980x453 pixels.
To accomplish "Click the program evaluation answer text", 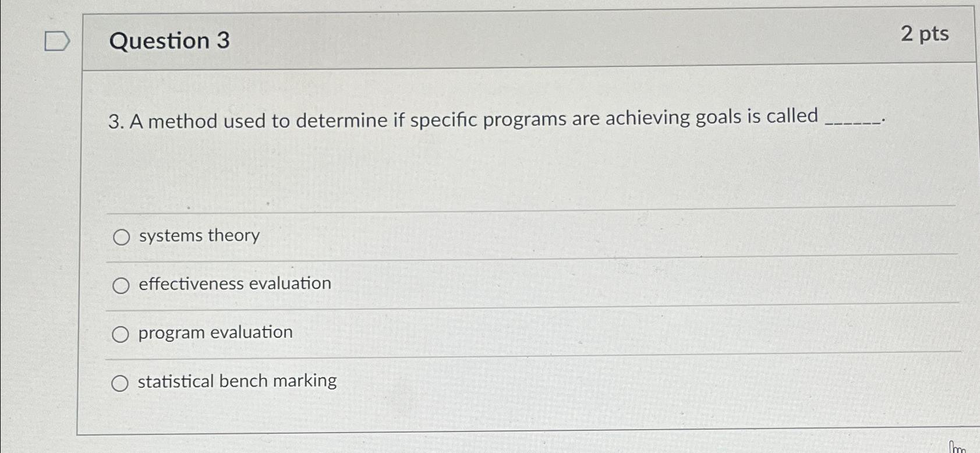I will click(214, 332).
